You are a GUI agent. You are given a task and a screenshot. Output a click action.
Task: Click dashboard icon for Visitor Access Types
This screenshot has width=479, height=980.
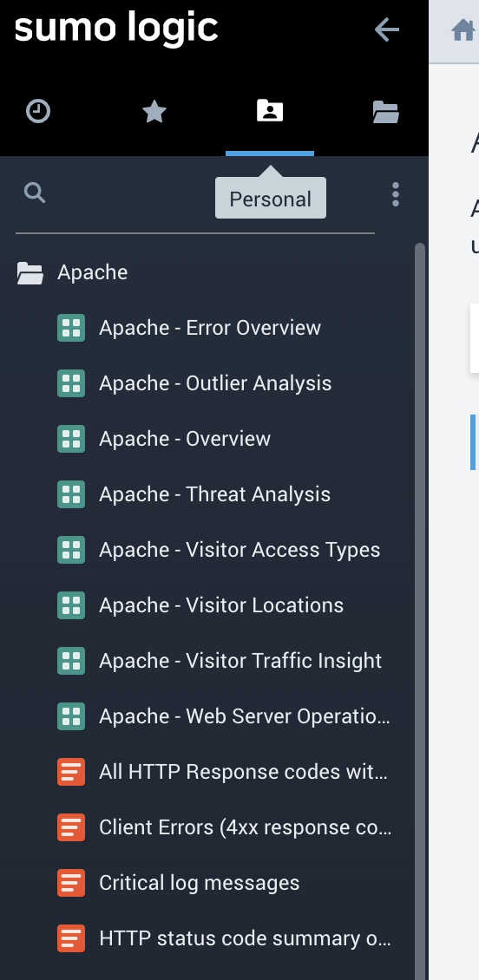[x=71, y=550]
